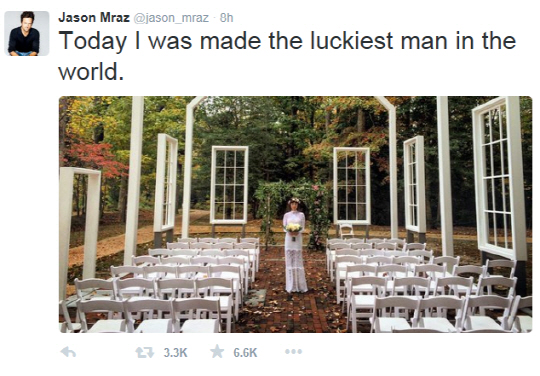The width and height of the screenshot is (540, 376).
Task: Click the @jason_mraz handle
Action: 171,18
